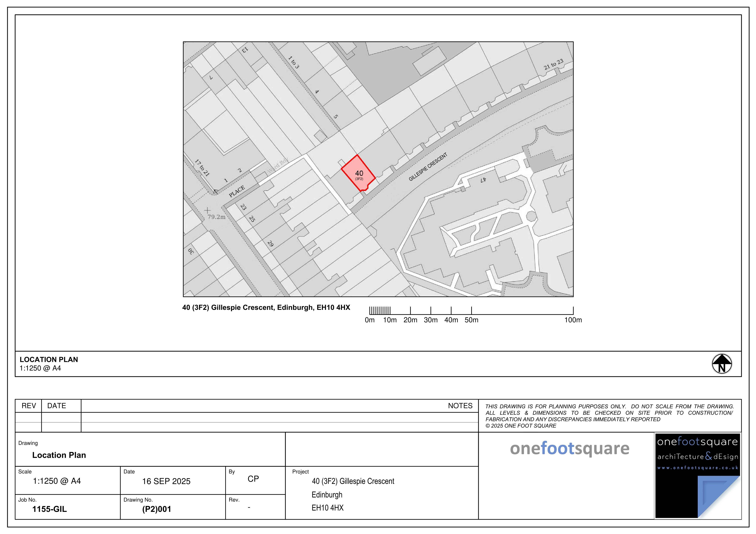The width and height of the screenshot is (756, 534).
Task: Select the job number '1155-GIL'
Action: (49, 509)
